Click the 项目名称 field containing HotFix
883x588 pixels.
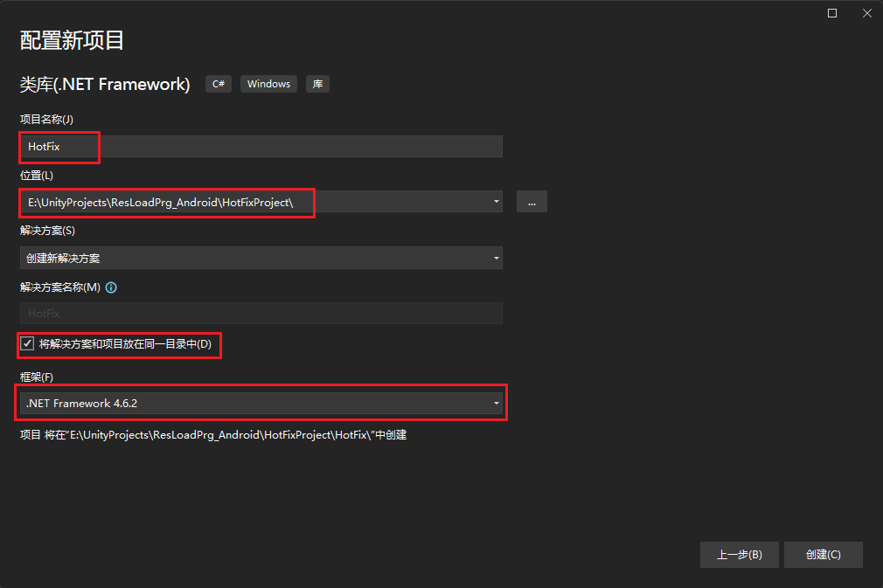pos(261,147)
